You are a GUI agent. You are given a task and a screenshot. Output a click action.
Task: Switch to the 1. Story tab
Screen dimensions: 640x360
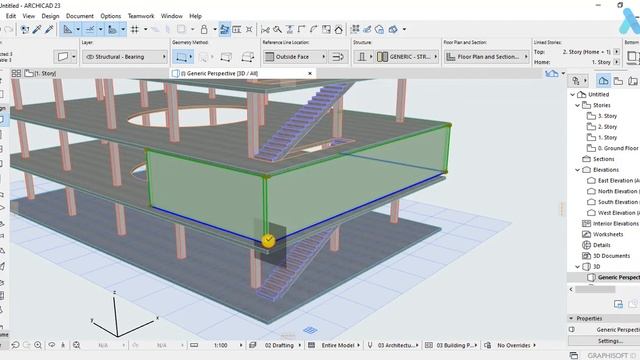[x=40, y=73]
